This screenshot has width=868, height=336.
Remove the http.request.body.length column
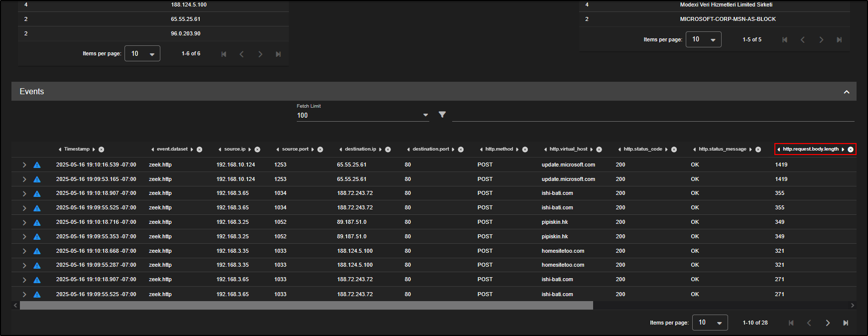851,150
